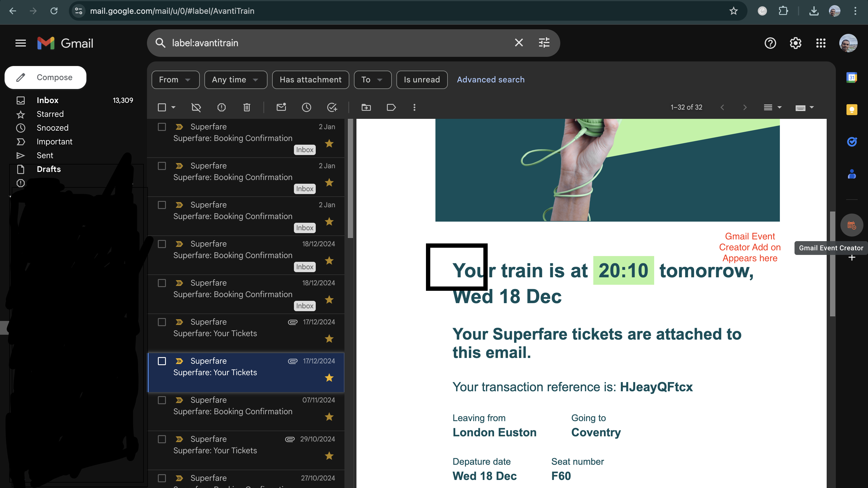Click the Labels tag icon
Image resolution: width=868 pixels, height=488 pixels.
[391, 107]
